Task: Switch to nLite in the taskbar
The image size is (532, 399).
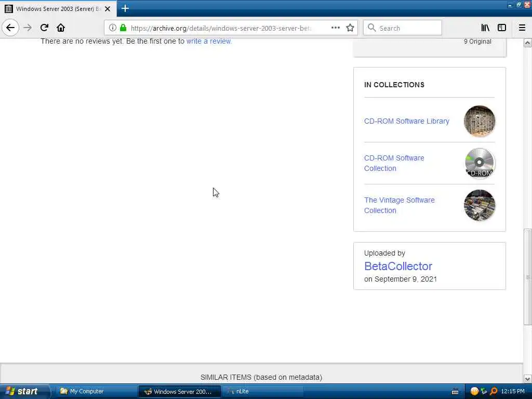Action: tap(262, 392)
